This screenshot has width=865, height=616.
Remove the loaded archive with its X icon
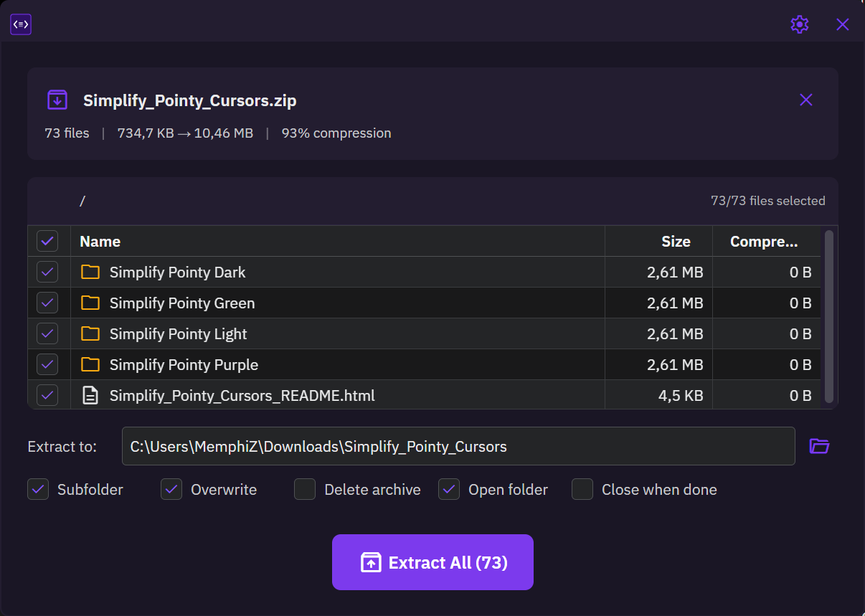coord(805,100)
